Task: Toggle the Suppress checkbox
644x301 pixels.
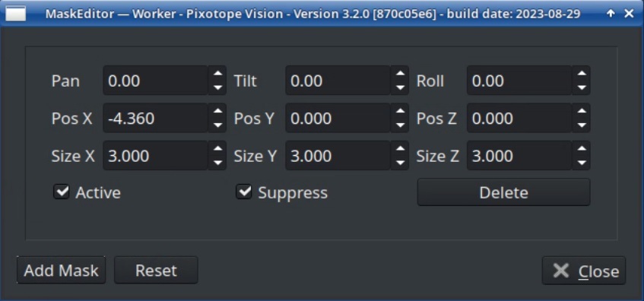Action: point(244,192)
